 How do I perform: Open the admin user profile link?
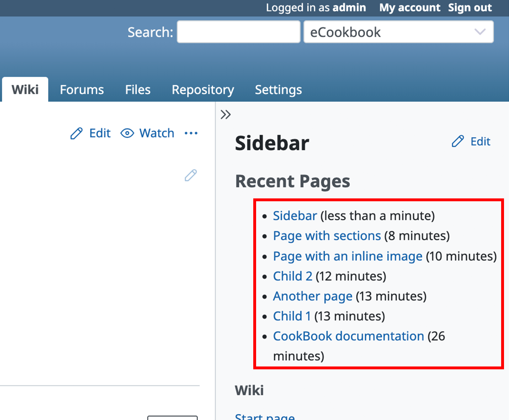coord(349,7)
